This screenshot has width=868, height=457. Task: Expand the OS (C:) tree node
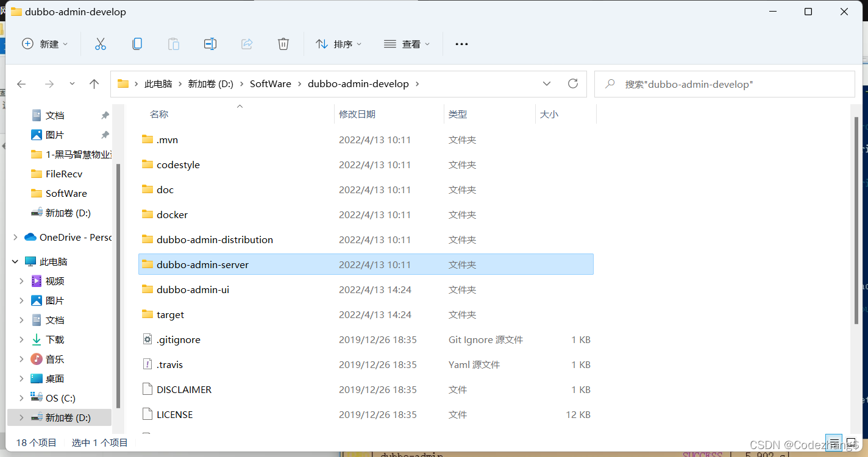coord(21,398)
